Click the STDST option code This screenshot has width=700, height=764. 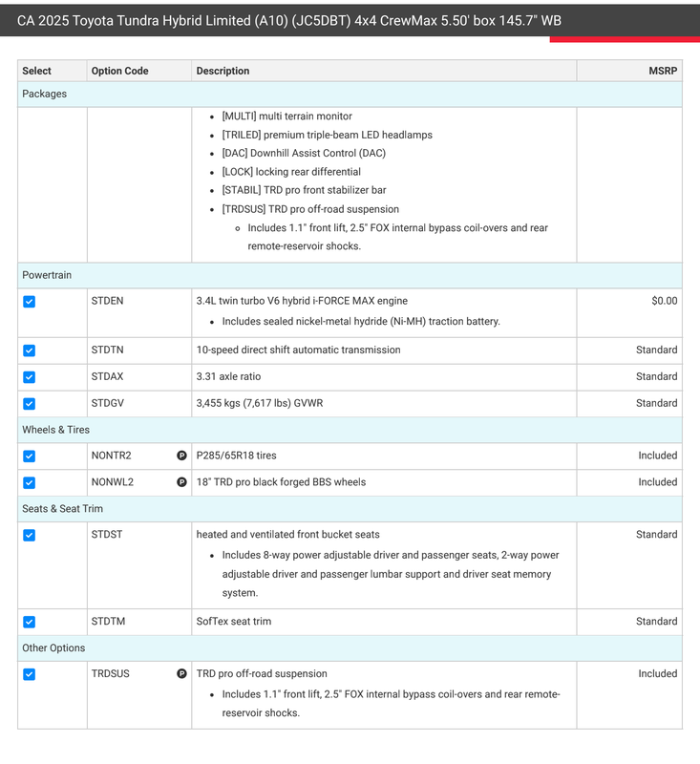[x=107, y=535]
